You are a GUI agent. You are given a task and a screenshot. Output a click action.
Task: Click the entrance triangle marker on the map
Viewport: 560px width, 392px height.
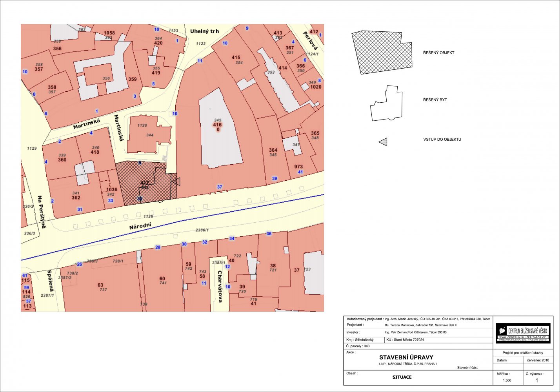coord(176,181)
